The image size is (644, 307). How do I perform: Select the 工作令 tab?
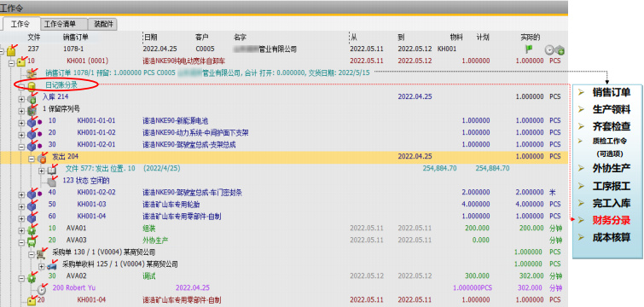tap(20, 24)
